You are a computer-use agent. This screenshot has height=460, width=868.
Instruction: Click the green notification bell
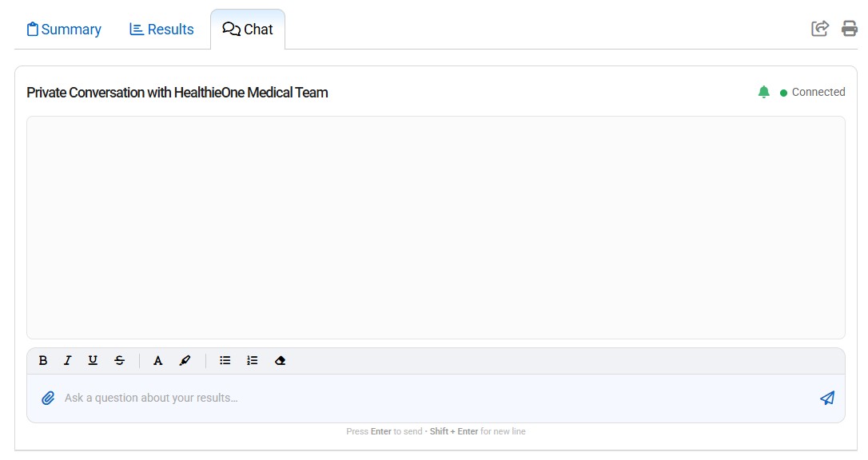pyautogui.click(x=763, y=92)
